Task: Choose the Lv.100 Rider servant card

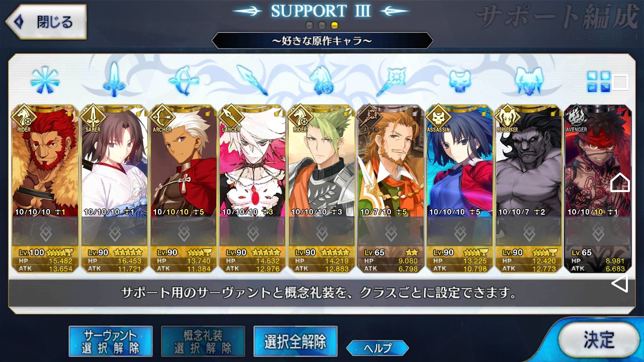Action: (x=45, y=189)
